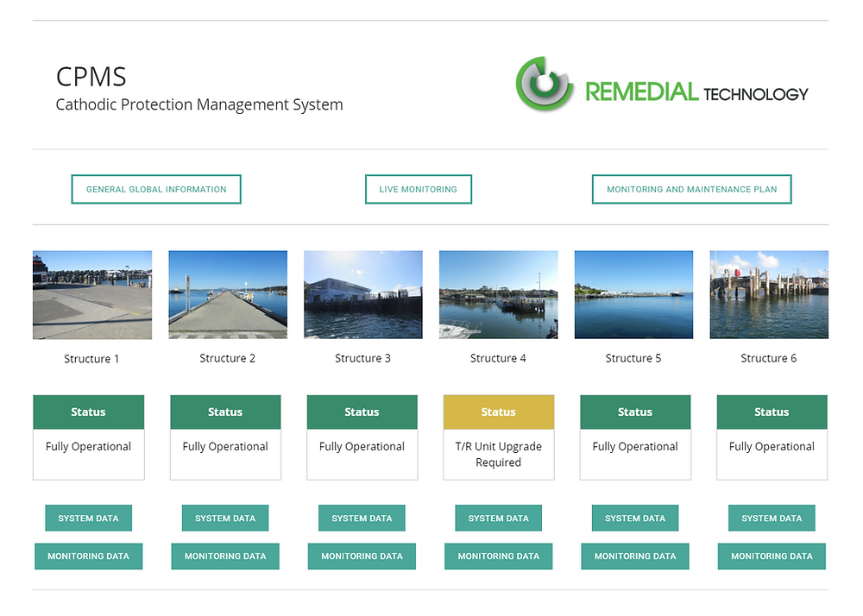Open Monitoring Data for Structure 5
863x616 pixels.
pos(634,556)
